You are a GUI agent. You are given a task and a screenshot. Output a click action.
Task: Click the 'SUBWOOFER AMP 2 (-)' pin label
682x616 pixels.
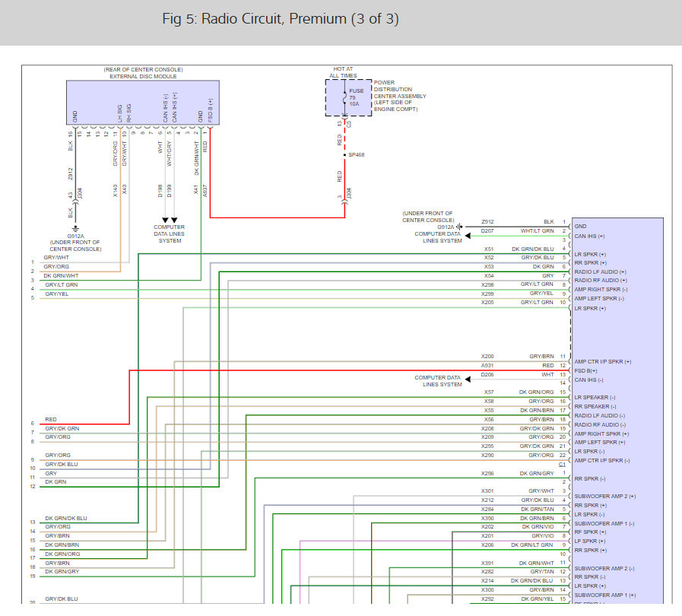604,569
